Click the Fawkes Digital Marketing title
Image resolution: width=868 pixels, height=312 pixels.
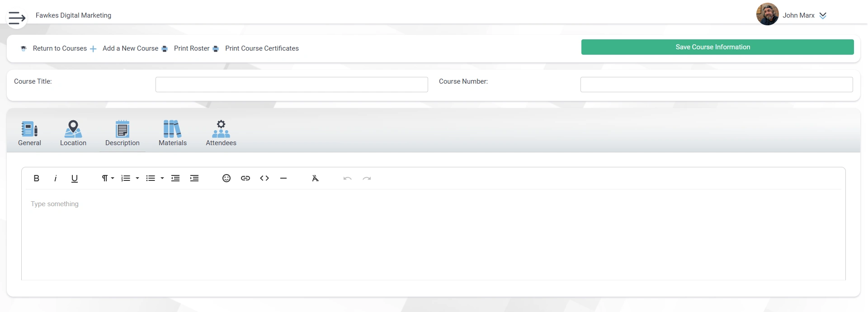(73, 15)
